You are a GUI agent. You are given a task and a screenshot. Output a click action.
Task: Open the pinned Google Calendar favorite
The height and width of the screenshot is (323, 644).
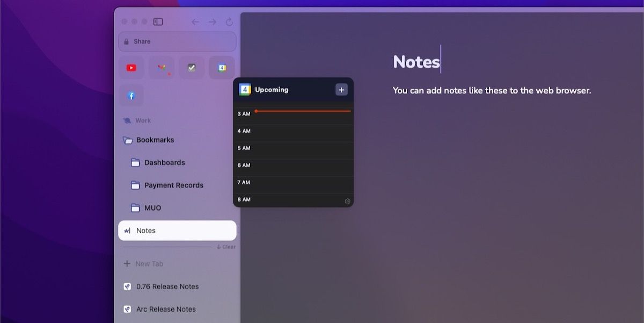222,68
